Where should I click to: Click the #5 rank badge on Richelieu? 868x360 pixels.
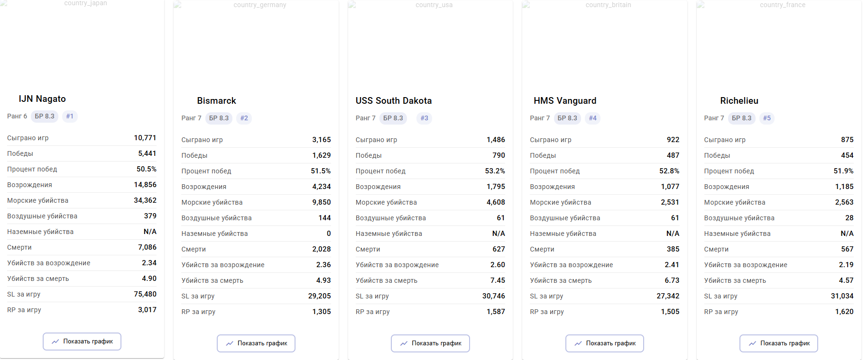767,118
